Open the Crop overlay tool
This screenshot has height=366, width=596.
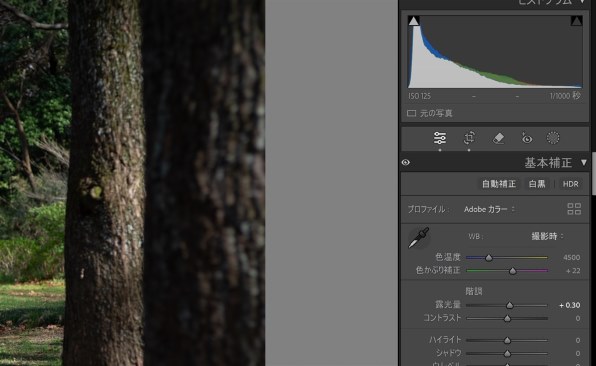(469, 138)
